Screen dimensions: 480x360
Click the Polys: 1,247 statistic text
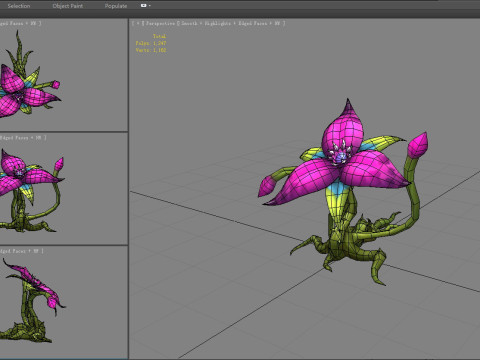point(151,43)
